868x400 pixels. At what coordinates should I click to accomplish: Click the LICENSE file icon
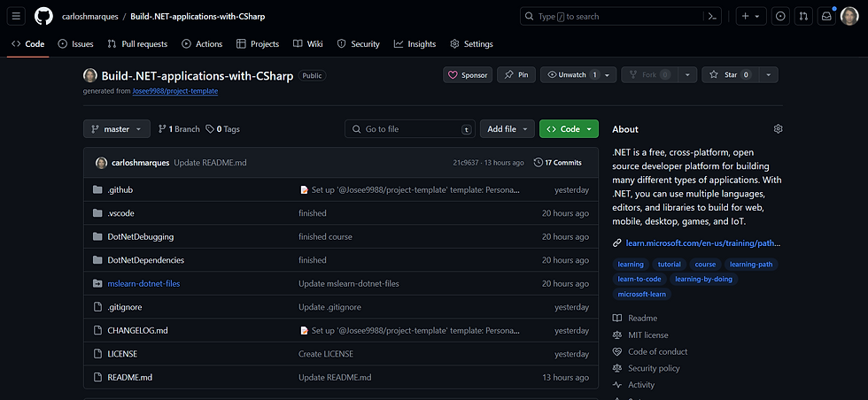coord(97,354)
